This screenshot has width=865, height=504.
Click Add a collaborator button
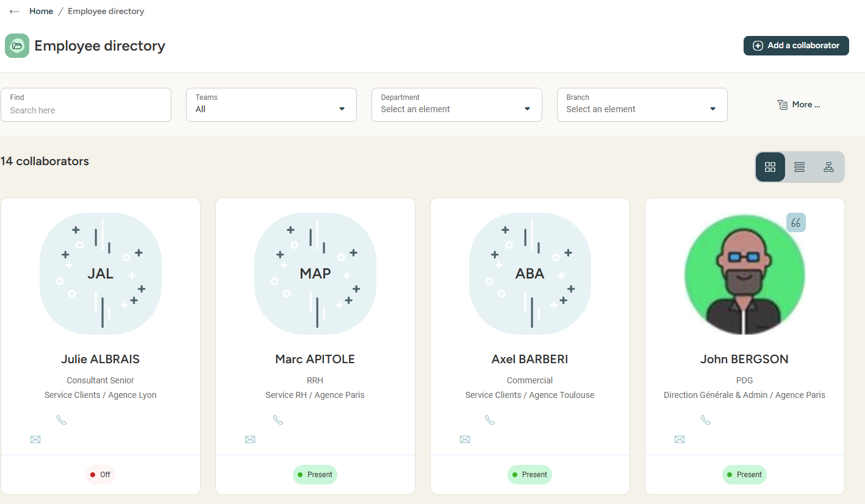coord(796,46)
